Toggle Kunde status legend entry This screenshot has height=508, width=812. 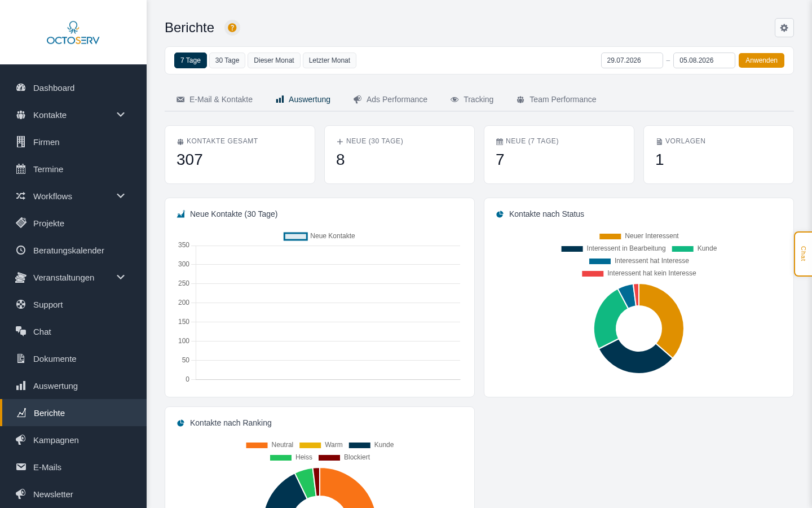tap(694, 248)
